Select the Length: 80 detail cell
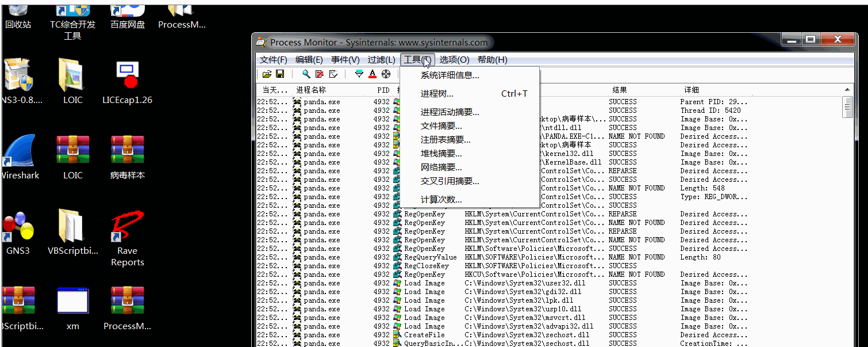The image size is (868, 347). tap(700, 257)
